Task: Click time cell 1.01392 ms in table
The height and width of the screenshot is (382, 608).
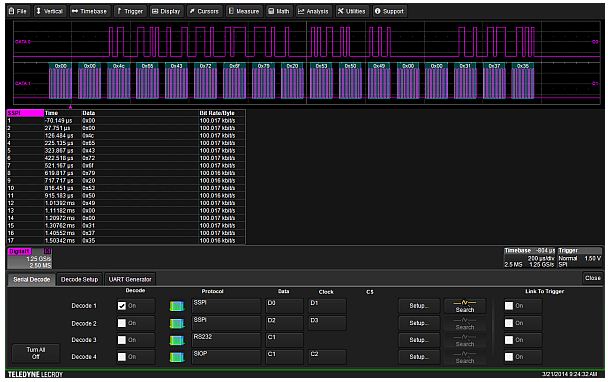Action: 60,203
